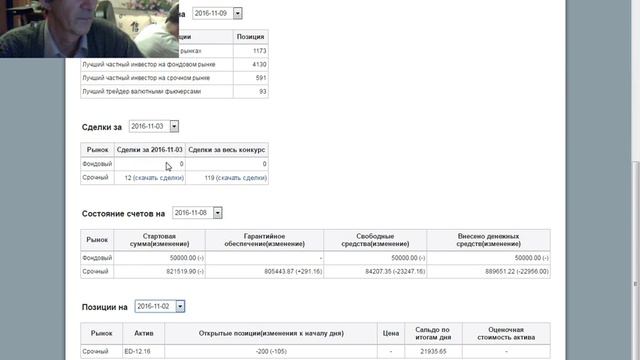
Task: Click the Свободные средства(изменение) header
Action: (x=375, y=240)
